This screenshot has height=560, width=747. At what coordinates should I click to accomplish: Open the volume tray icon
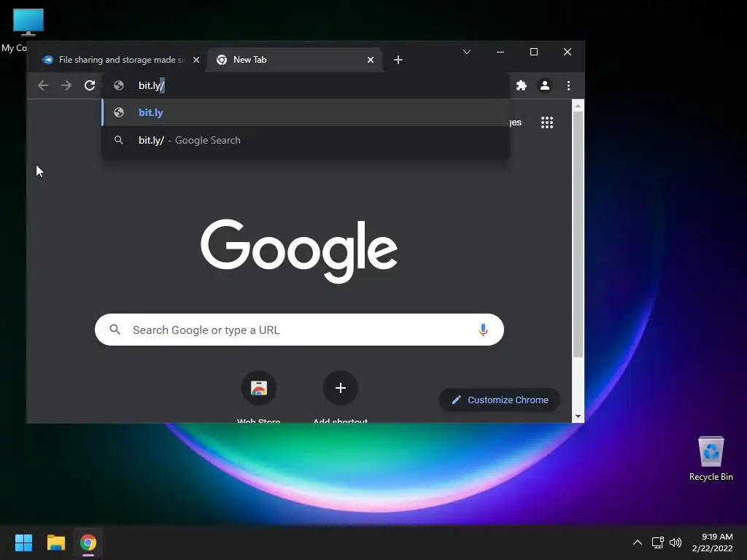click(676, 542)
